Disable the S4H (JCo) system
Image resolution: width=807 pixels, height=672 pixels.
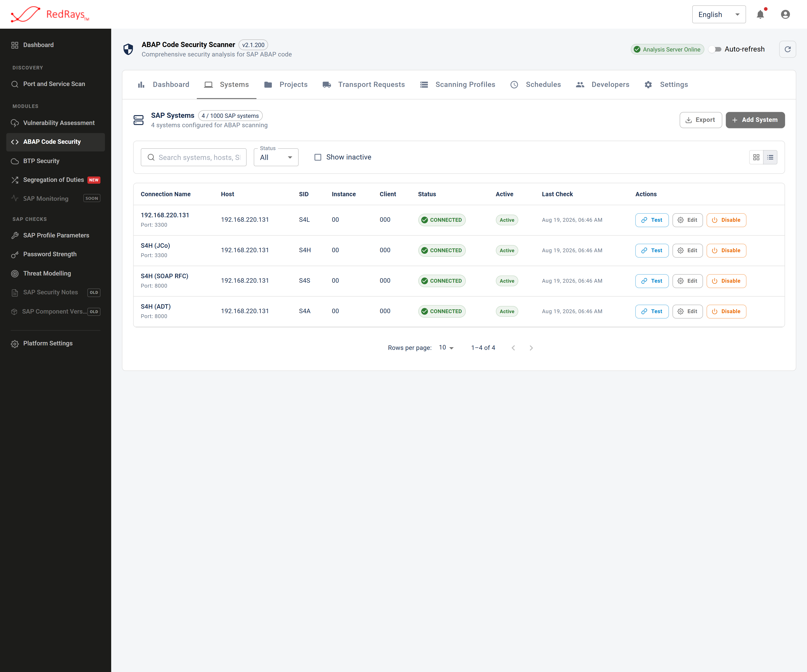[726, 250]
